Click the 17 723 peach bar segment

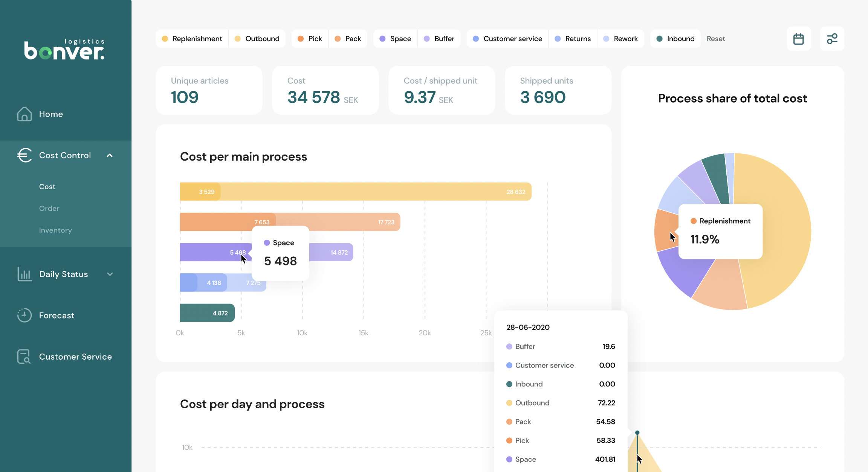click(x=338, y=222)
